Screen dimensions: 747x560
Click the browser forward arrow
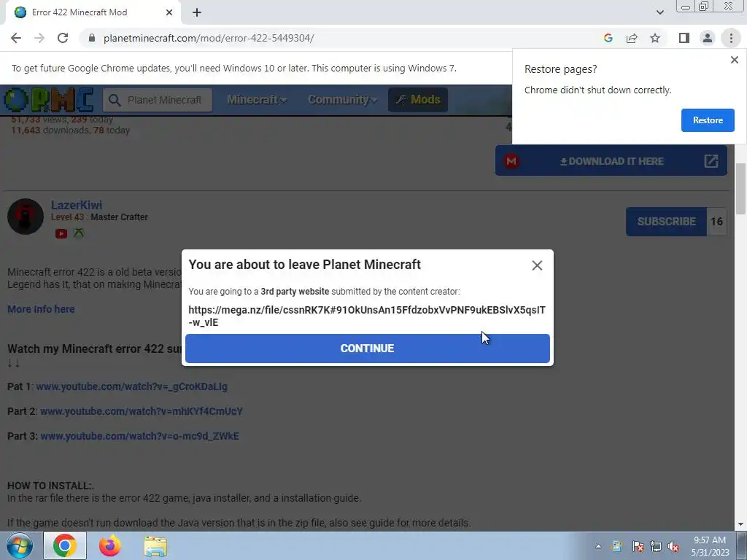(x=39, y=38)
